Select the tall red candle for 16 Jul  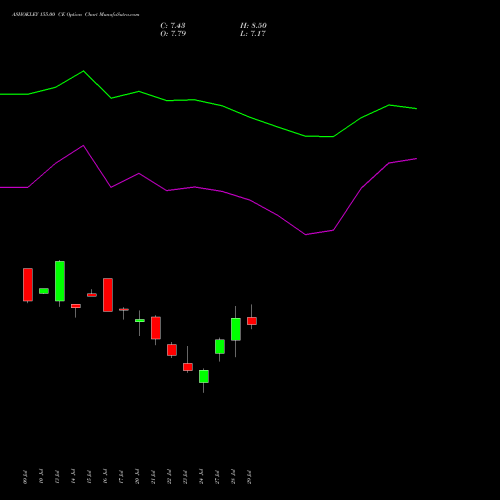pos(108,295)
